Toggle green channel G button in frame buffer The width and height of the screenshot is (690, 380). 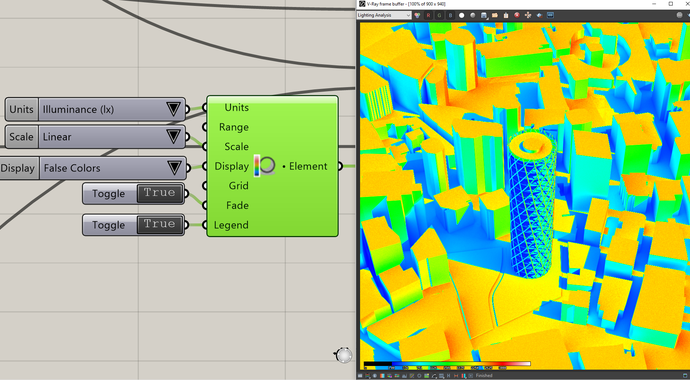440,15
